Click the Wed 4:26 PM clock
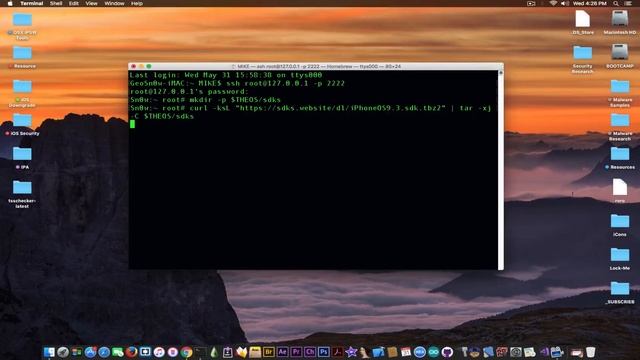Screen dimensions: 640x360 point(590,3)
